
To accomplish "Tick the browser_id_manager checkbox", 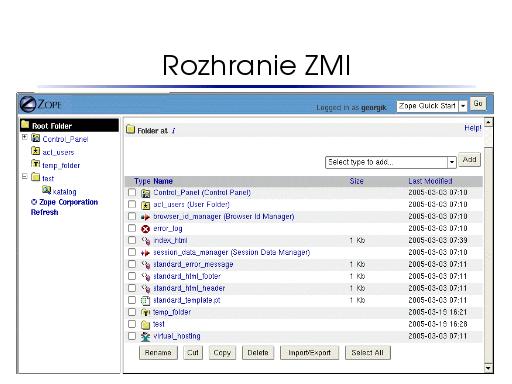I will click(x=132, y=216).
